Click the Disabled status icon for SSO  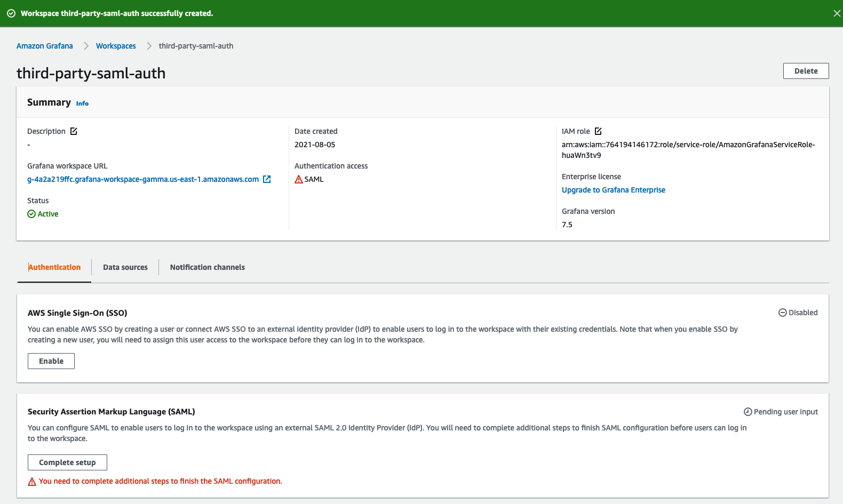(x=783, y=313)
